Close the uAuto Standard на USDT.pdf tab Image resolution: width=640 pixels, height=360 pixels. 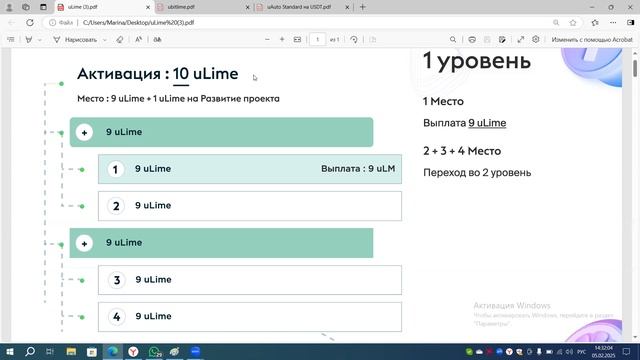pos(347,7)
